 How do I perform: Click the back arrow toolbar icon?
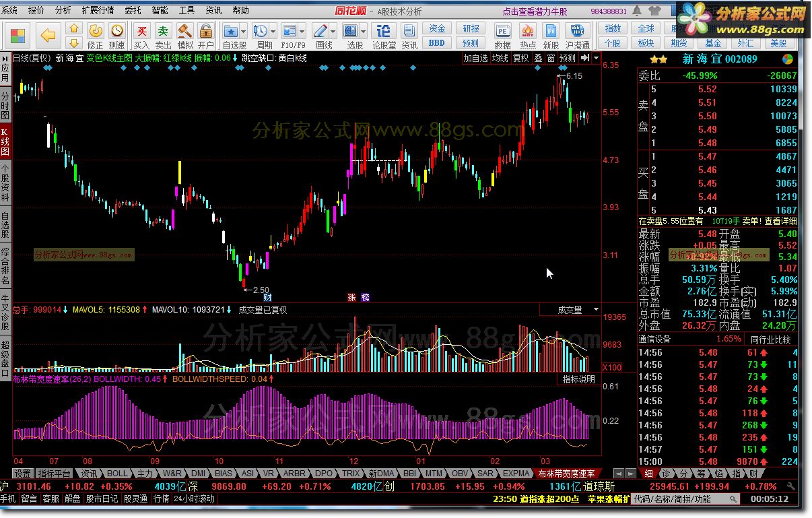click(48, 34)
